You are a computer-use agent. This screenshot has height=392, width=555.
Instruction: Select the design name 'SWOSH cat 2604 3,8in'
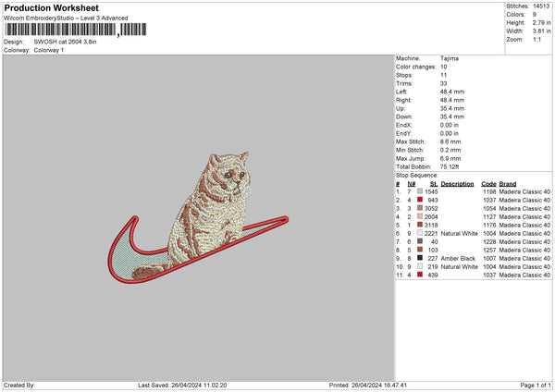(x=65, y=42)
